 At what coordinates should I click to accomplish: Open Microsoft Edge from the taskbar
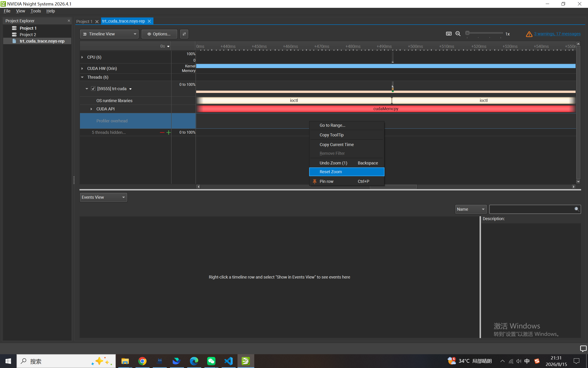pyautogui.click(x=194, y=361)
